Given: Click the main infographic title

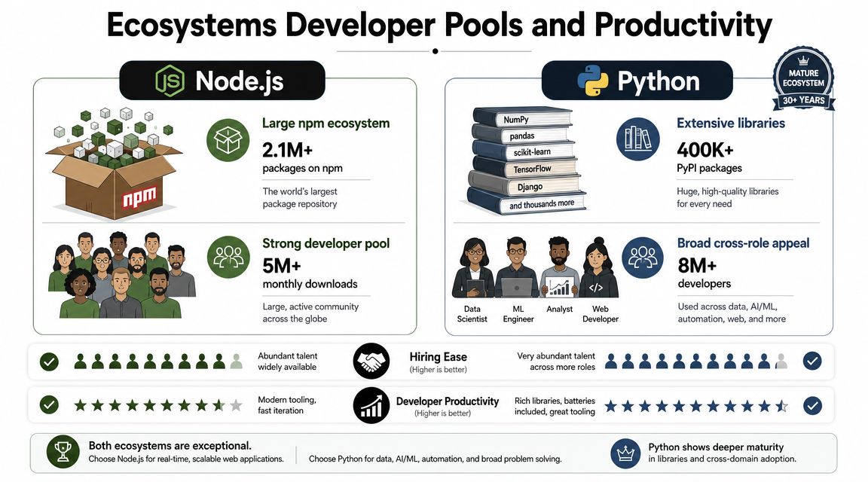Looking at the screenshot, I should 439,25.
